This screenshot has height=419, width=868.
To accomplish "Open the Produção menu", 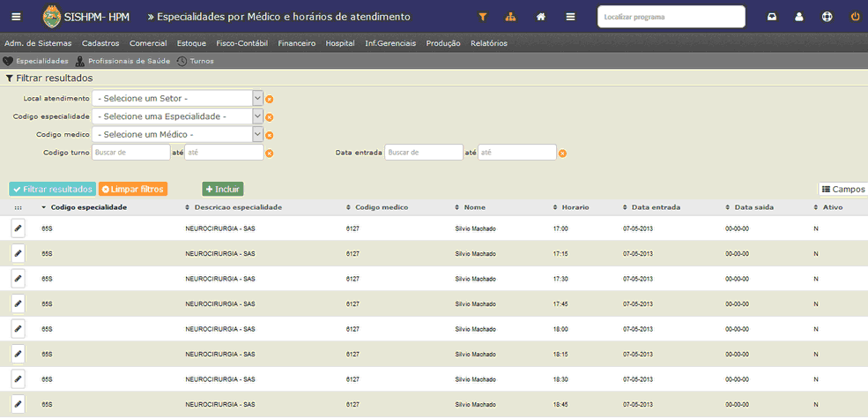I will pyautogui.click(x=443, y=43).
